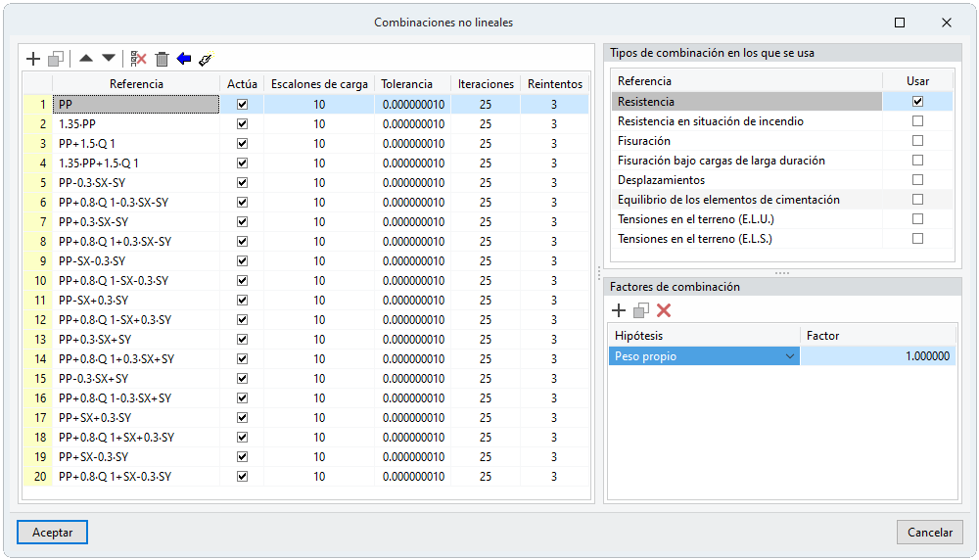Click the Referencia column header in combinations table
This screenshot has height=560, width=979.
click(136, 83)
